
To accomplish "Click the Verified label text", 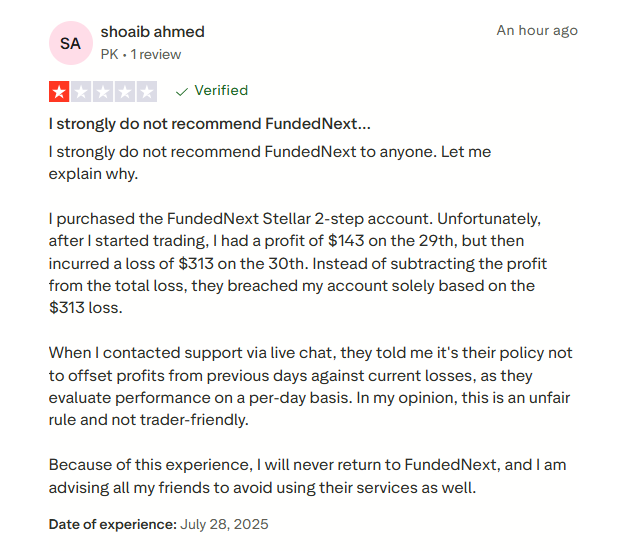I will (x=221, y=91).
